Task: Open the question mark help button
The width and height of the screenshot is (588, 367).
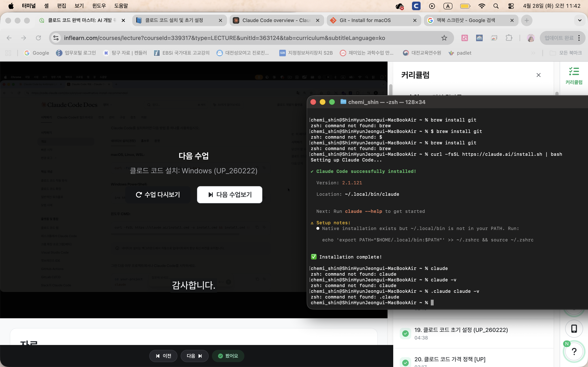Action: point(574,351)
